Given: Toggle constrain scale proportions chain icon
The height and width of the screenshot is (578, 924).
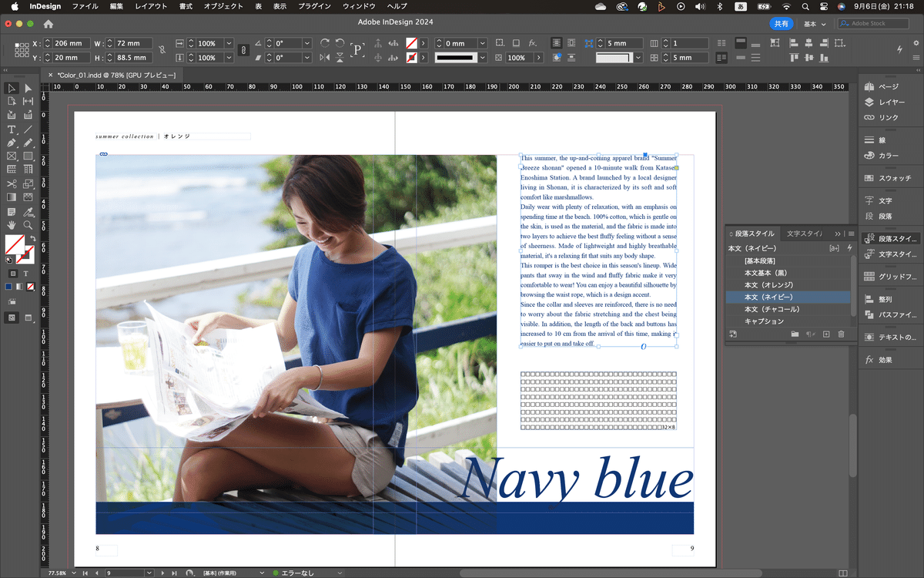Looking at the screenshot, I should [x=243, y=50].
